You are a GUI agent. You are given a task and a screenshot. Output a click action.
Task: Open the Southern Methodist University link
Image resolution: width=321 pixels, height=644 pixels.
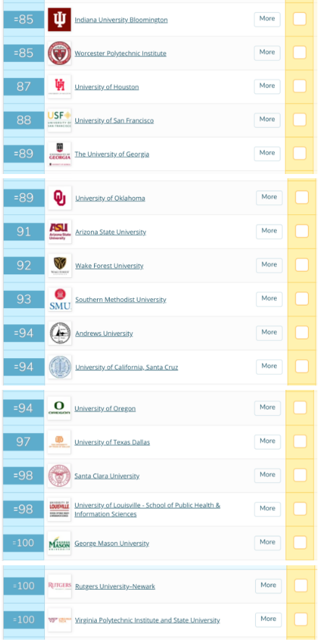pos(121,300)
